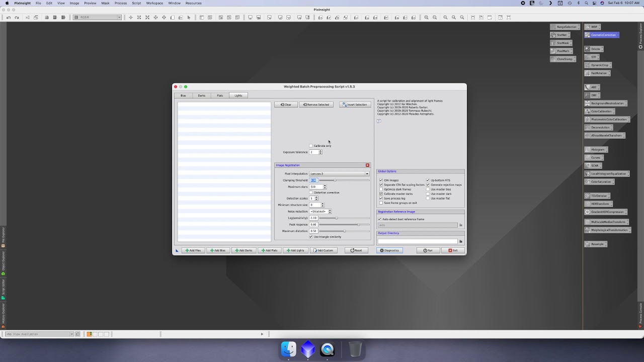This screenshot has height=362, width=644.
Task: Open the Process menu
Action: [121, 3]
